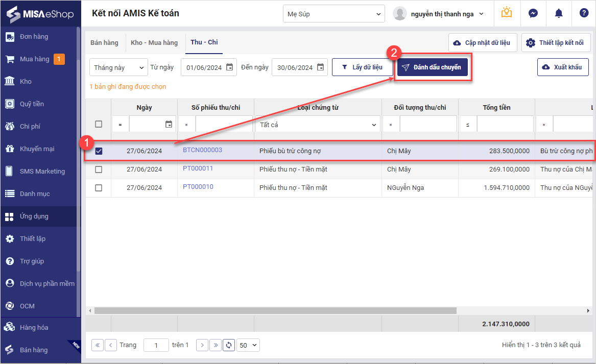The image size is (596, 364).
Task: Open the Mẹ Súp store dropdown
Action: coord(333,14)
